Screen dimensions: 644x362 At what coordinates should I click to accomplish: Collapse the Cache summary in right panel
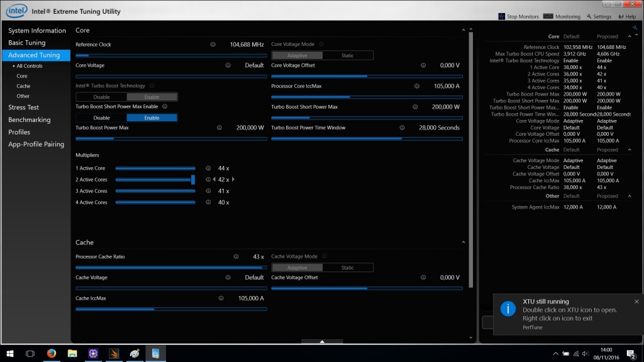(x=629, y=150)
